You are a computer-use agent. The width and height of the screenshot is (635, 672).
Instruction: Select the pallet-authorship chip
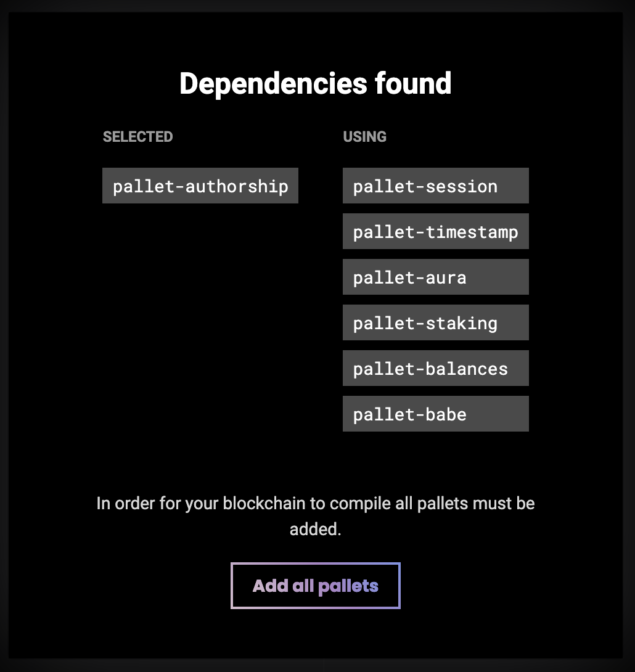click(x=200, y=186)
